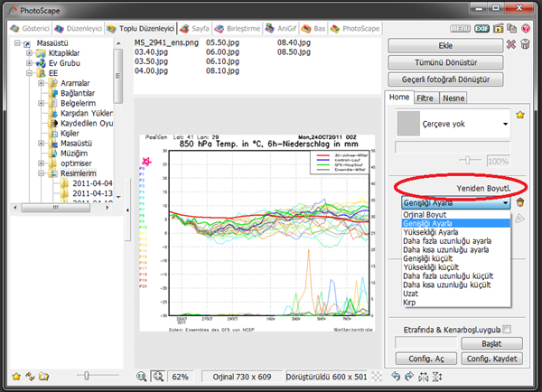Screen dimensions: 542x392
Task: Click the favorites star icon at bottom left
Action: point(15,376)
